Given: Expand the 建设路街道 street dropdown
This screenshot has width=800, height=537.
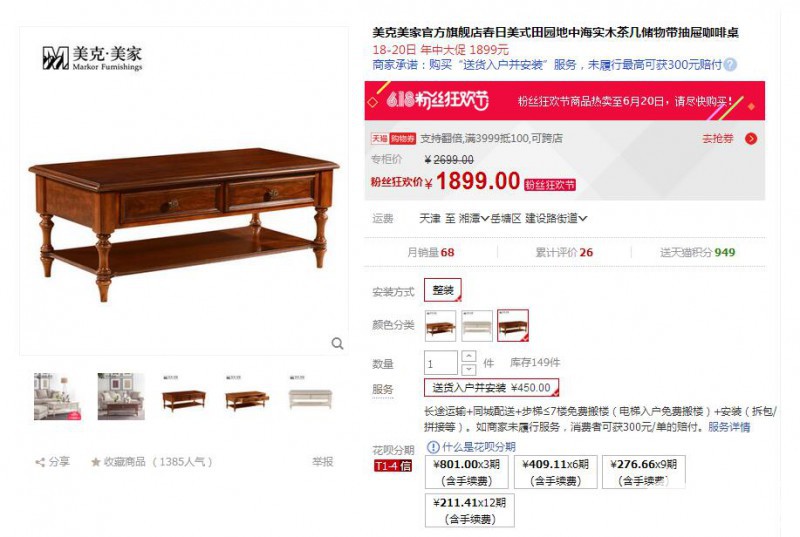Looking at the screenshot, I should click(x=556, y=218).
